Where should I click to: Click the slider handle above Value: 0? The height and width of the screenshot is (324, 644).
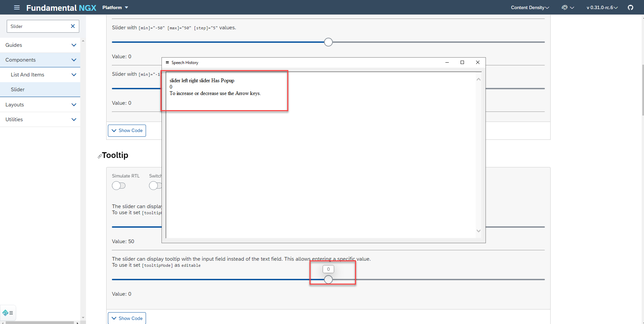pyautogui.click(x=327, y=42)
